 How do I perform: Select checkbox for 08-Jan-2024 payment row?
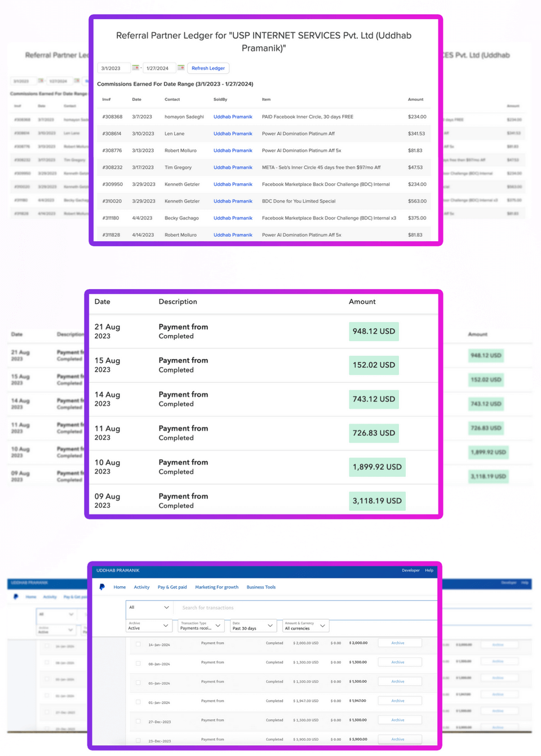point(138,664)
